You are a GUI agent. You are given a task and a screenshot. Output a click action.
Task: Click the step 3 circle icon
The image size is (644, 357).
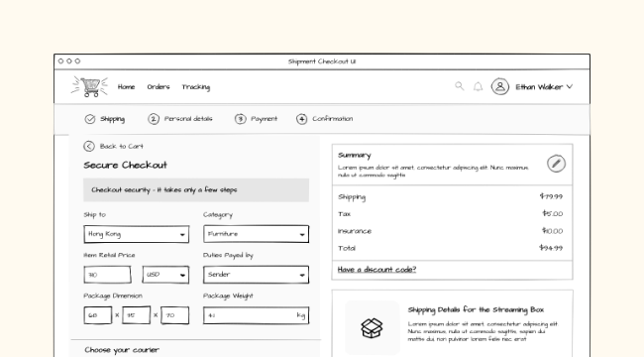pyautogui.click(x=241, y=119)
